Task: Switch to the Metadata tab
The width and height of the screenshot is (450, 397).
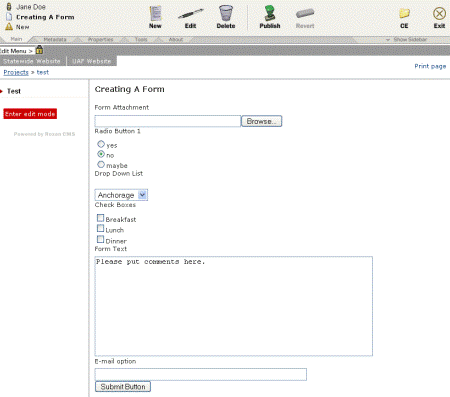Action: coord(55,39)
